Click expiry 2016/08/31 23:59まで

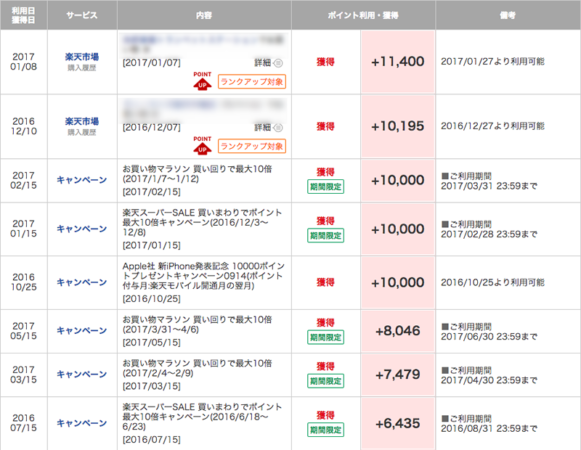[x=489, y=429]
